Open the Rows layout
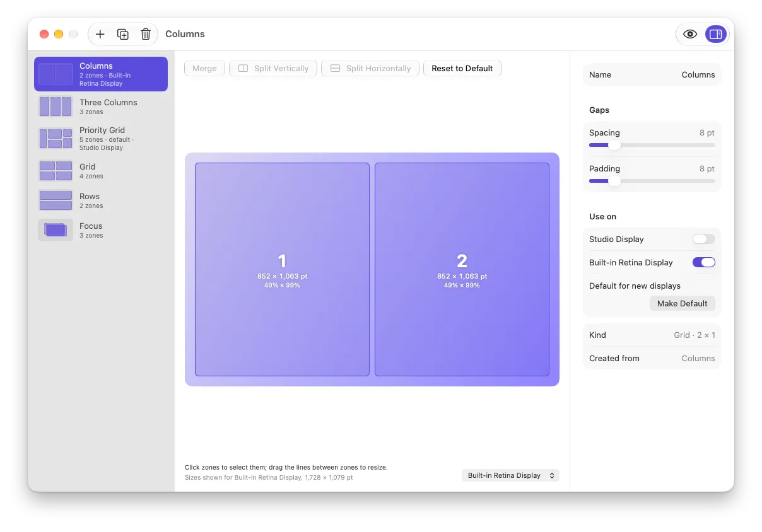The image size is (762, 532). point(101,200)
